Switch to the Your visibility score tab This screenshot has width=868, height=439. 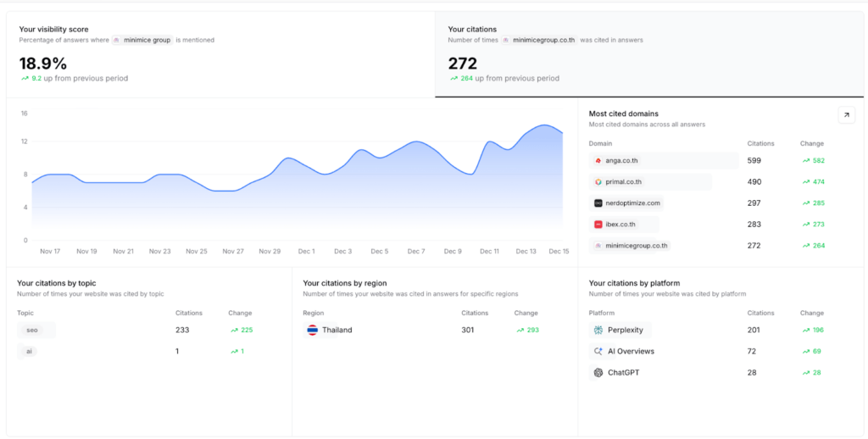point(220,54)
